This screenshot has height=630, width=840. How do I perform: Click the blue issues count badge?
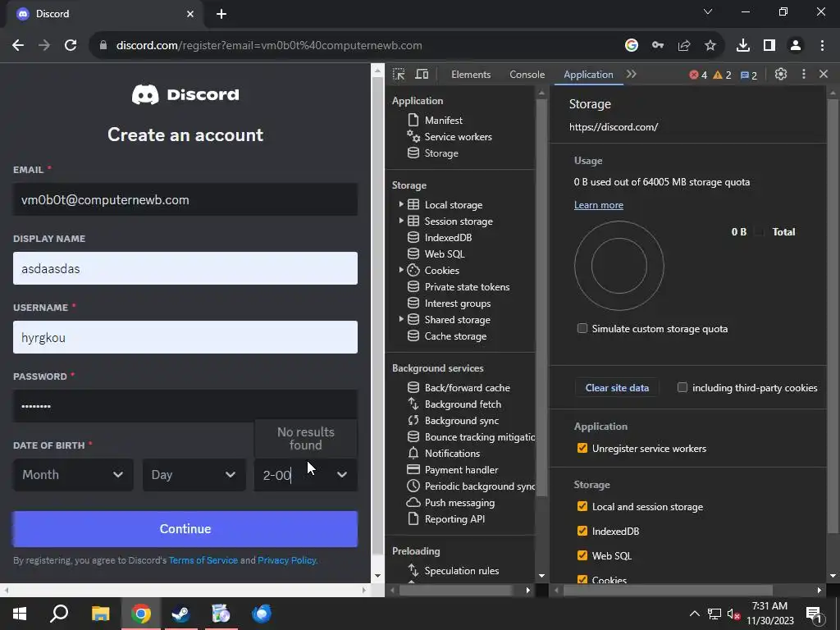(748, 75)
